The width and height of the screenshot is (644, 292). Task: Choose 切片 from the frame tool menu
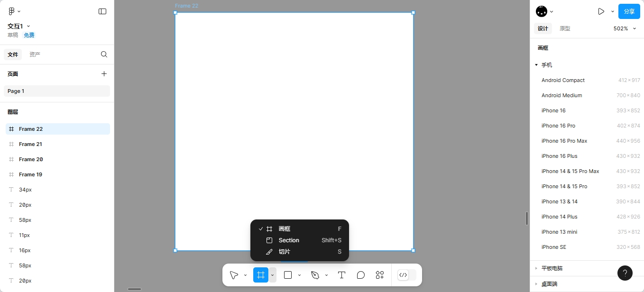click(284, 252)
